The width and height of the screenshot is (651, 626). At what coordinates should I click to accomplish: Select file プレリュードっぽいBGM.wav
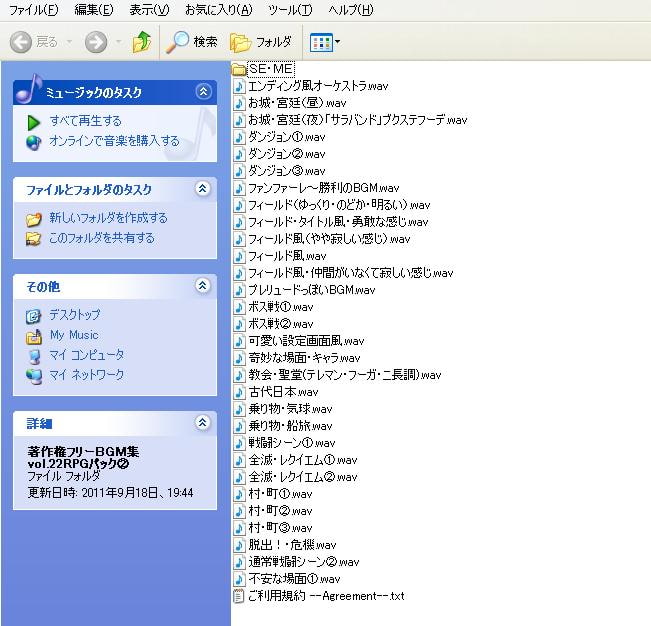311,290
